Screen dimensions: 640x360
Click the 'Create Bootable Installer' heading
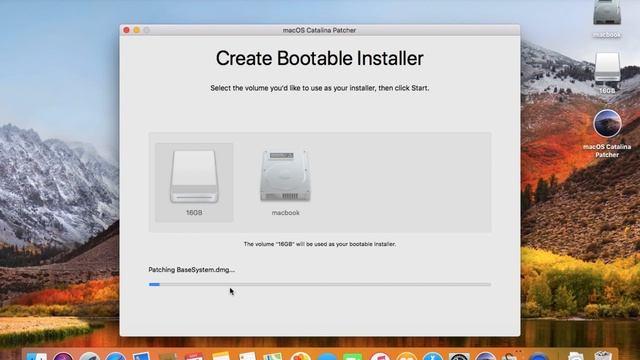[x=320, y=58]
